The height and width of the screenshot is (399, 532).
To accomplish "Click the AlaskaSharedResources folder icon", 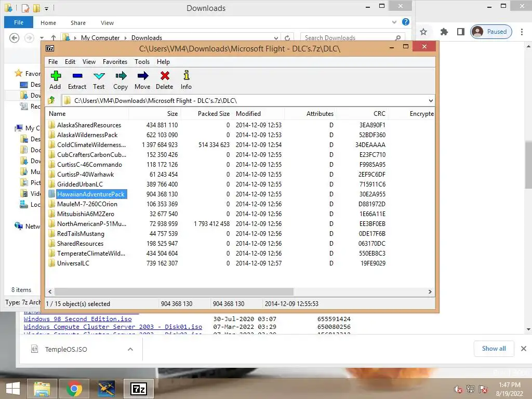I will pos(51,125).
